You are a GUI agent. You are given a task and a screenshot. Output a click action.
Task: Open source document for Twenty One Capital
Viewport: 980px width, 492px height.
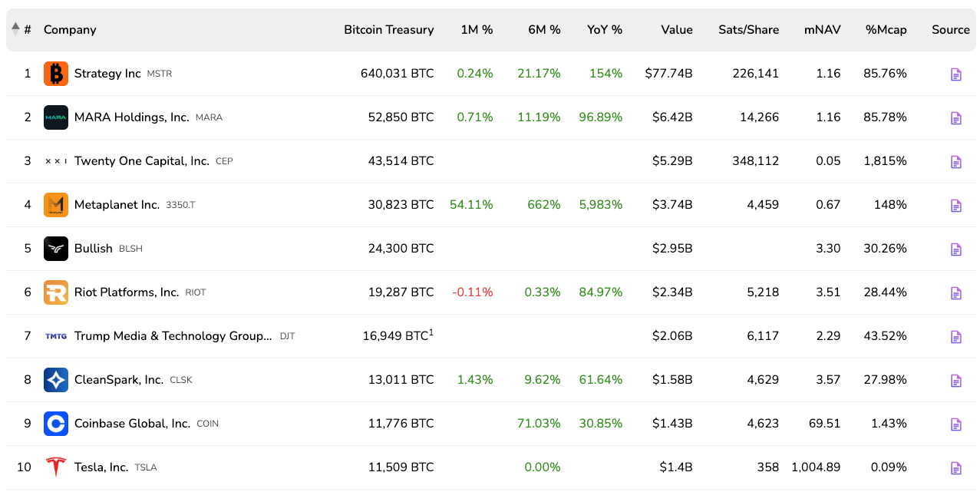955,162
